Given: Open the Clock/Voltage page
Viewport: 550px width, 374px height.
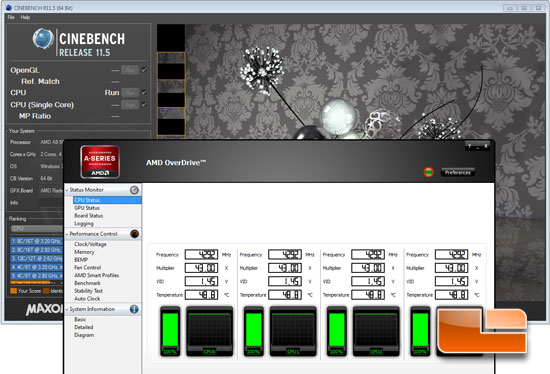Looking at the screenshot, I should pyautogui.click(x=90, y=244).
